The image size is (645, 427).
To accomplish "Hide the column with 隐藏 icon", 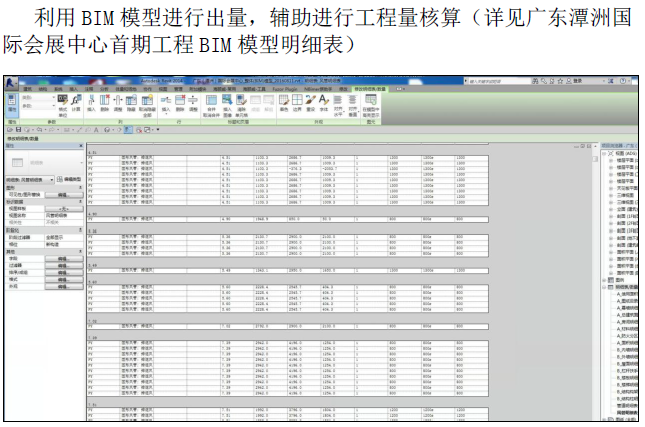I will click(131, 103).
